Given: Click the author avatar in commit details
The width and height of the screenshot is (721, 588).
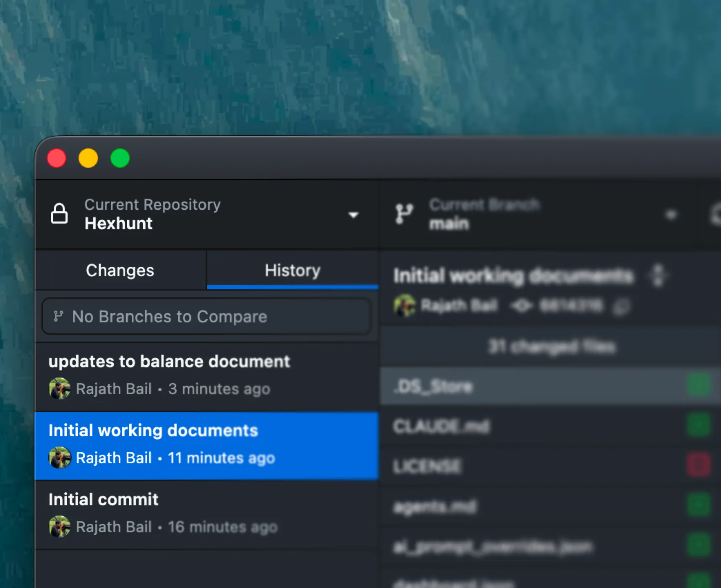Looking at the screenshot, I should tap(405, 305).
